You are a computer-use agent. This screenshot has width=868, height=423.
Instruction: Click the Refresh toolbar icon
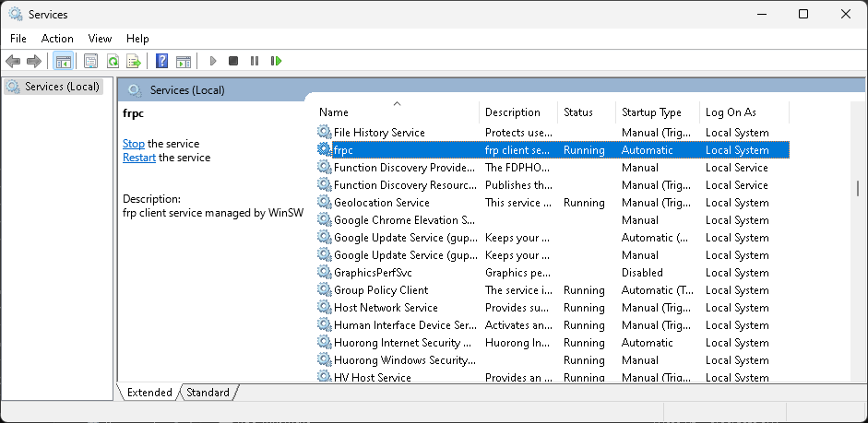(x=113, y=61)
